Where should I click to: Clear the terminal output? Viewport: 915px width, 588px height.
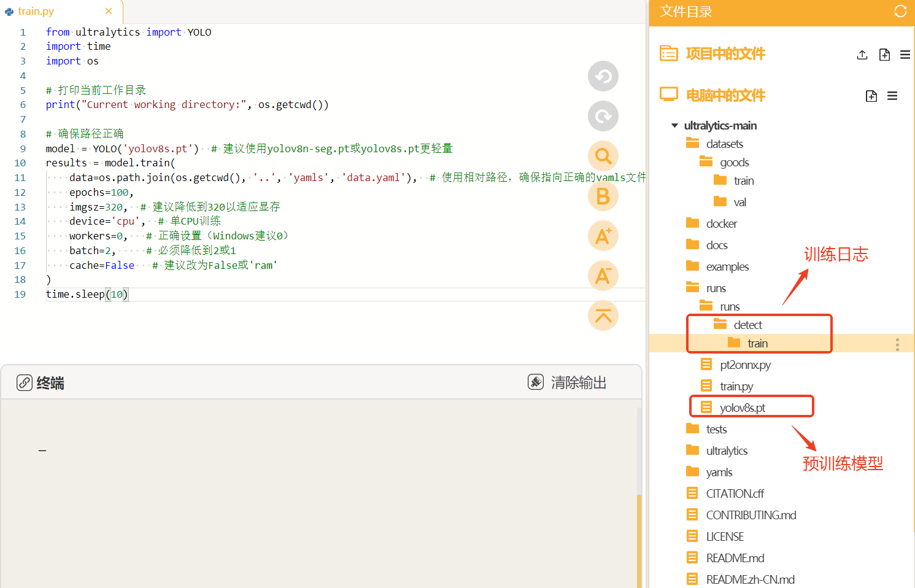pyautogui.click(x=567, y=382)
